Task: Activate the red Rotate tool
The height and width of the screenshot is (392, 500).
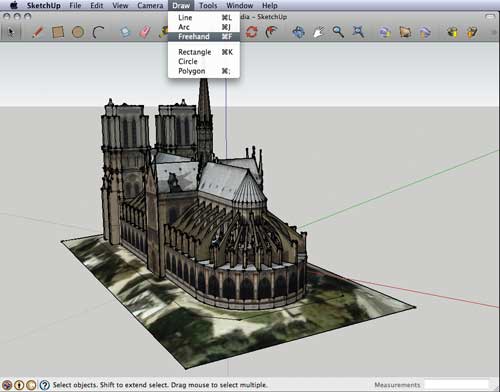Action: (x=252, y=32)
